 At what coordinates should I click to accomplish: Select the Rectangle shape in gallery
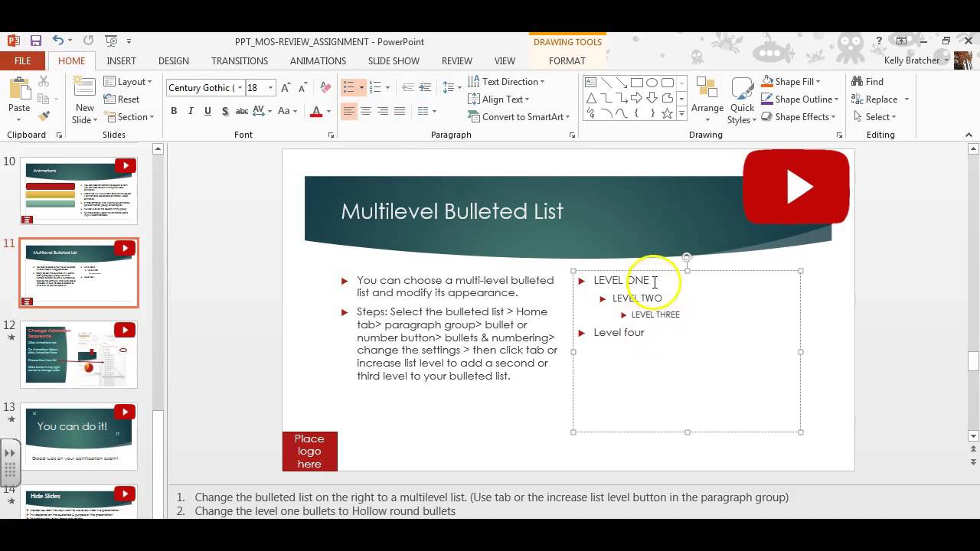[x=636, y=83]
